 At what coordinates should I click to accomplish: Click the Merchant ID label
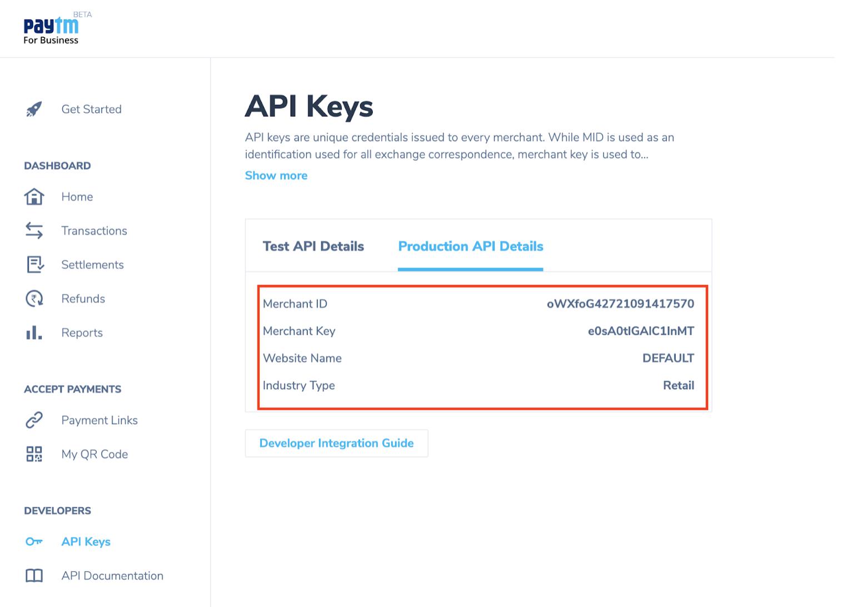295,303
